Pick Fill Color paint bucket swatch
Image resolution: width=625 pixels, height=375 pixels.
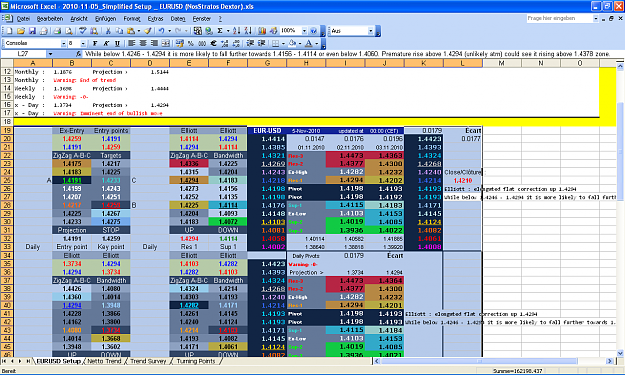292,43
